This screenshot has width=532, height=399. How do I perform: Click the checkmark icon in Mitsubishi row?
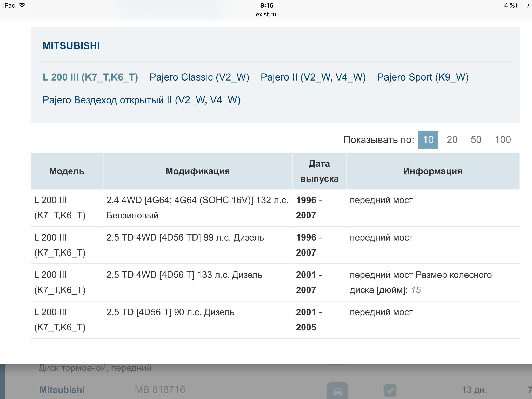click(x=390, y=390)
